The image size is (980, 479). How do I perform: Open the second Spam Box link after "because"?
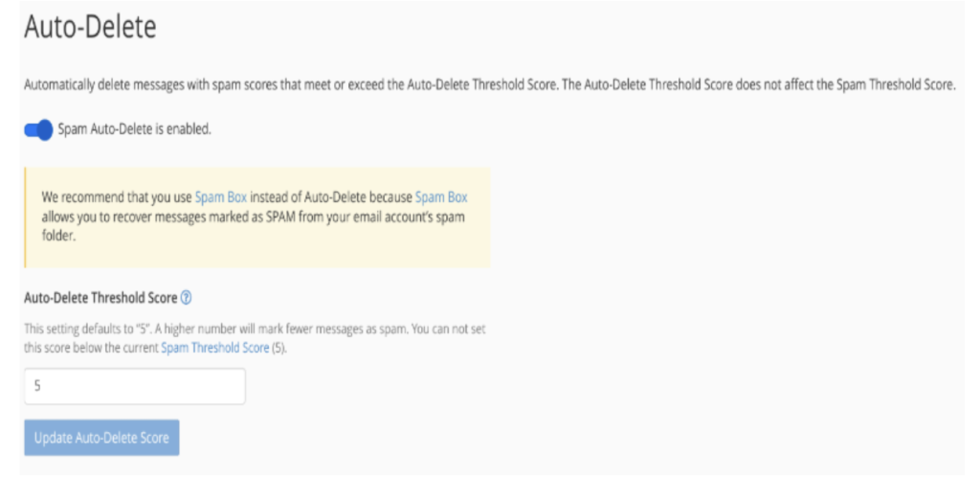441,197
